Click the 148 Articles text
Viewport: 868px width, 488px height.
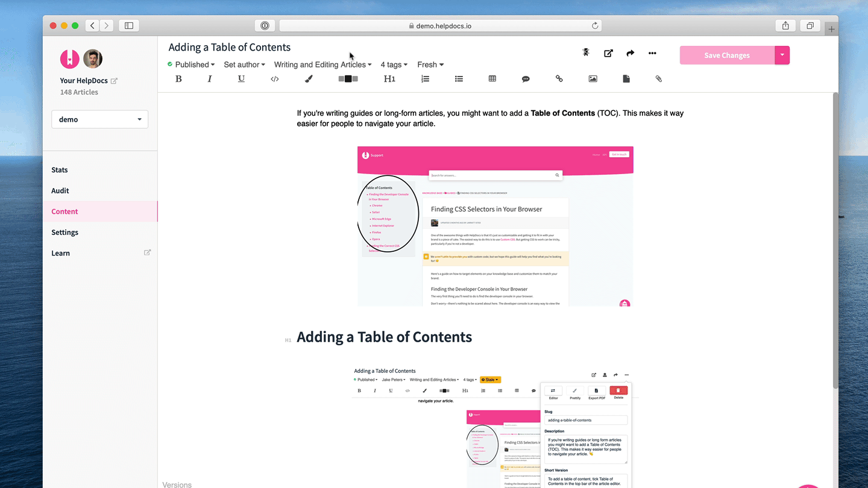[x=79, y=92]
